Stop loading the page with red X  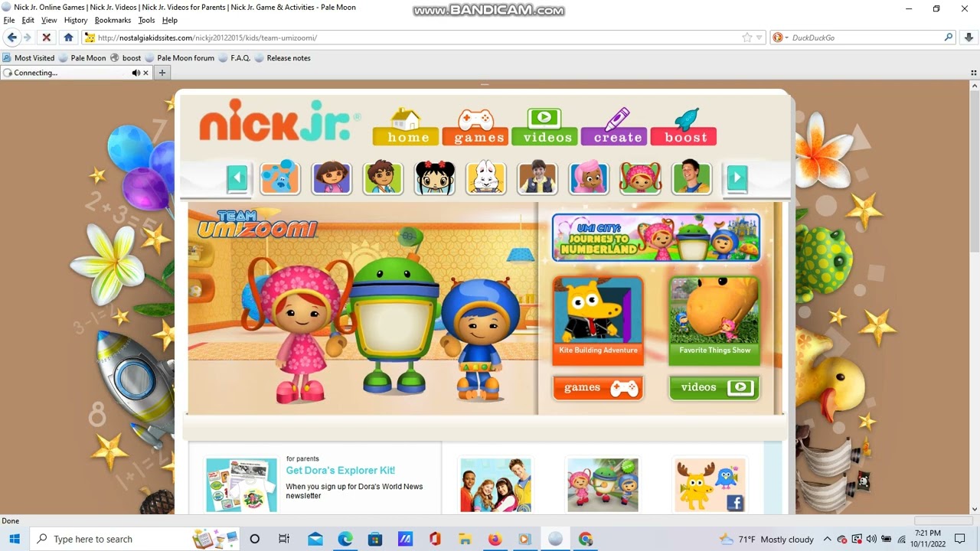[x=46, y=37]
